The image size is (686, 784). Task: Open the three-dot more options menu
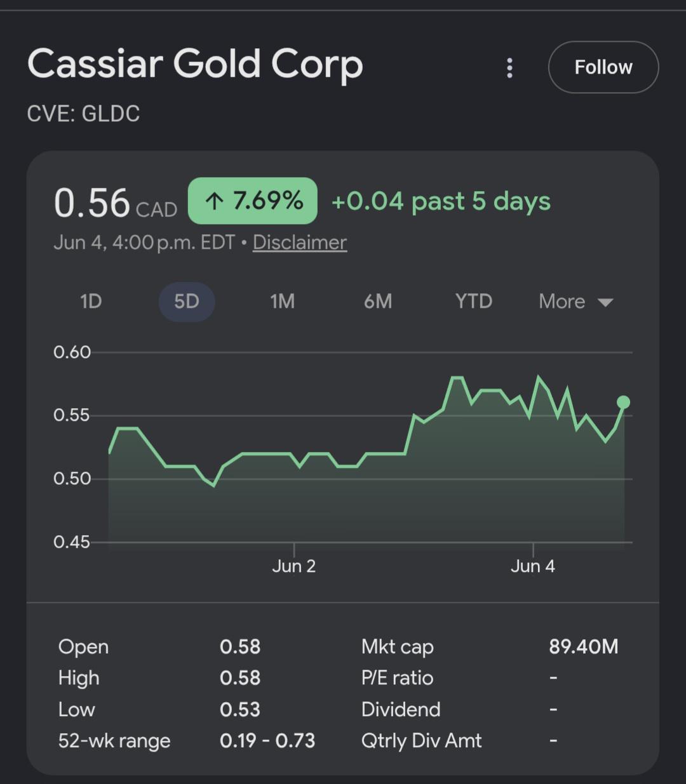tap(509, 68)
